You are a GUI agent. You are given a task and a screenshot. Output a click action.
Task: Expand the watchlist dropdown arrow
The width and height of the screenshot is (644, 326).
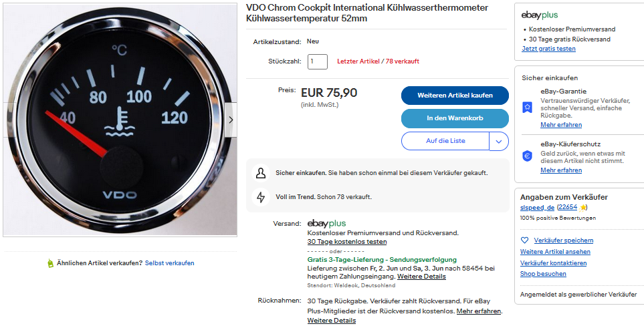(499, 142)
